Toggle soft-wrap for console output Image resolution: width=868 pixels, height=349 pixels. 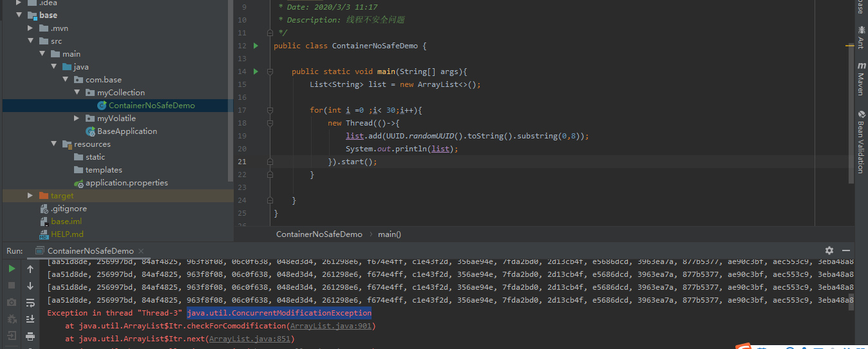click(x=30, y=302)
